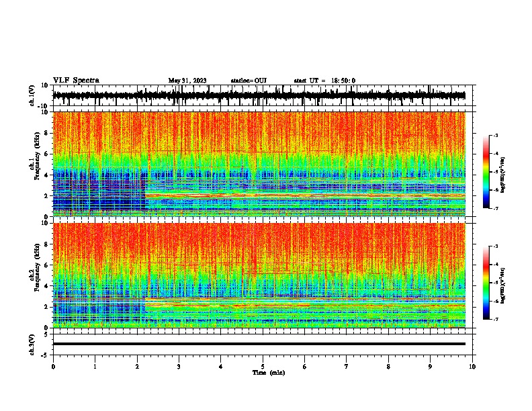Screen dimensions: 532x411
Task: Click the flat black ch.3 voltage trace
Action: pos(259,344)
